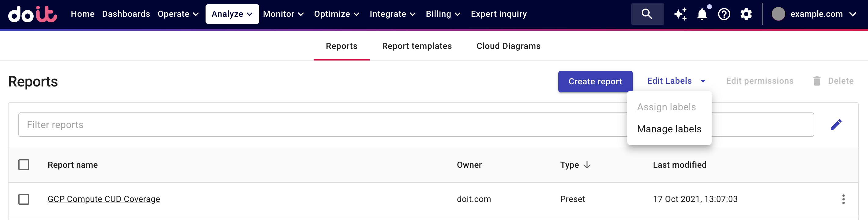Image resolution: width=868 pixels, height=220 pixels.
Task: Check the GCP Compute CUD Coverage row checkbox
Action: click(x=24, y=199)
